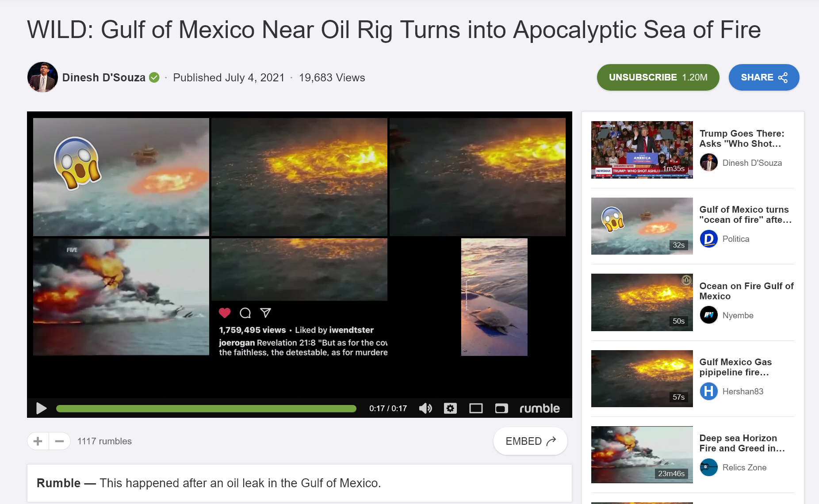Click the Relics Zone channel name
Image resolution: width=819 pixels, height=504 pixels.
click(x=744, y=467)
